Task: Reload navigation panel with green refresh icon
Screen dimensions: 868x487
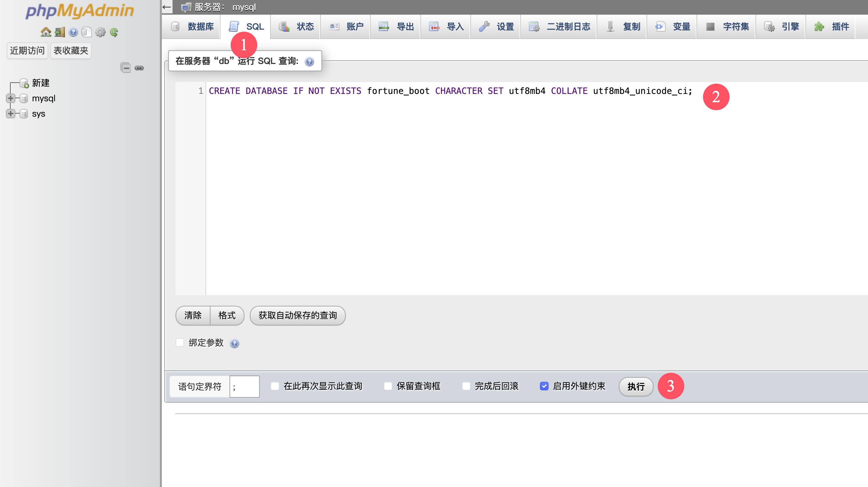Action: point(114,32)
